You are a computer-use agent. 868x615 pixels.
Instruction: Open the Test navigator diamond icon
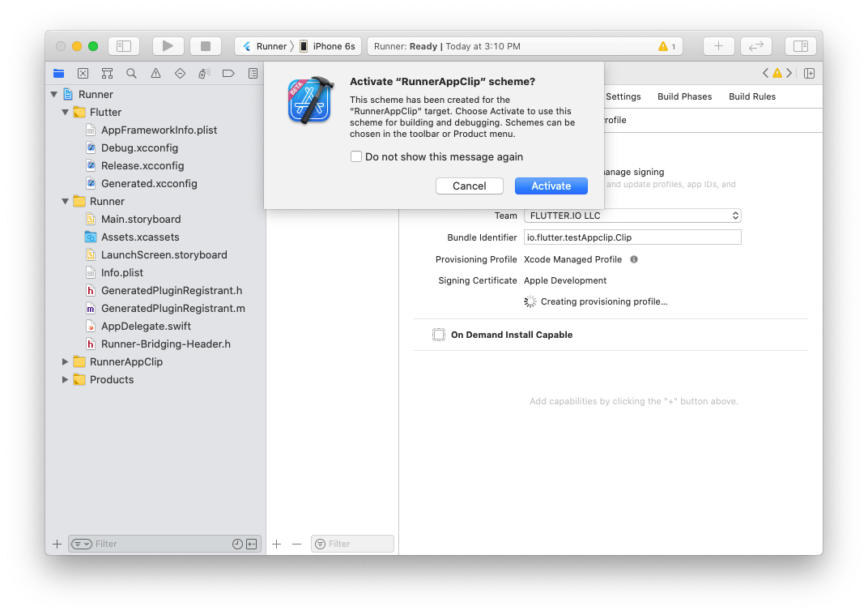click(x=180, y=73)
